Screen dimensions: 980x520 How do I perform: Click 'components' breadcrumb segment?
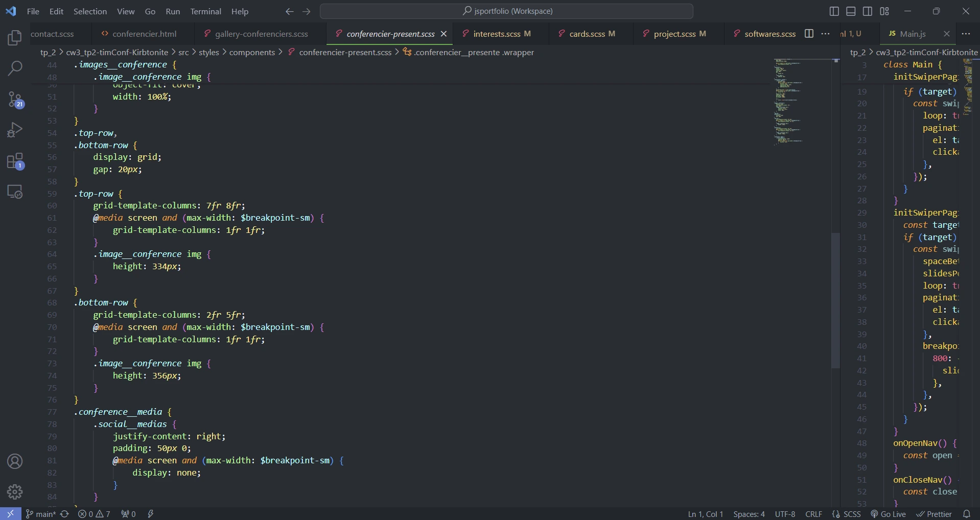(252, 53)
